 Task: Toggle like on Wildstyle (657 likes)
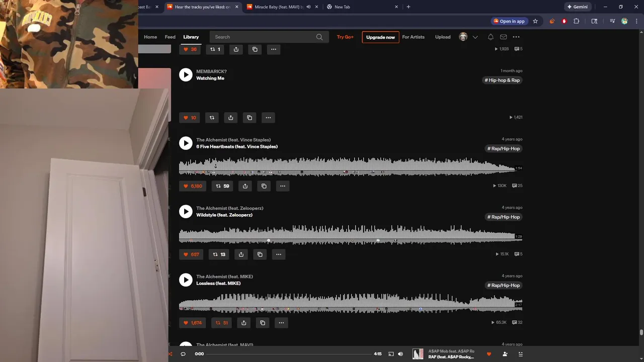(x=191, y=254)
